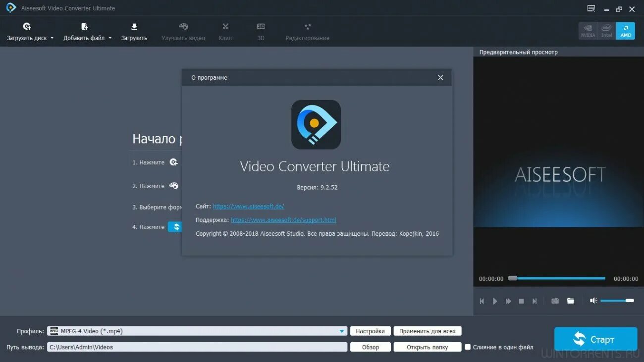Fast forward the preview video
The height and width of the screenshot is (362, 644).
tap(508, 301)
